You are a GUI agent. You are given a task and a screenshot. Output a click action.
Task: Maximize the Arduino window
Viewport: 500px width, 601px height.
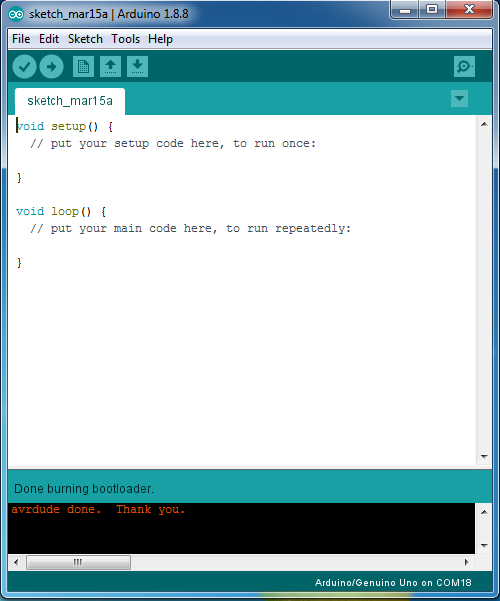click(x=432, y=10)
